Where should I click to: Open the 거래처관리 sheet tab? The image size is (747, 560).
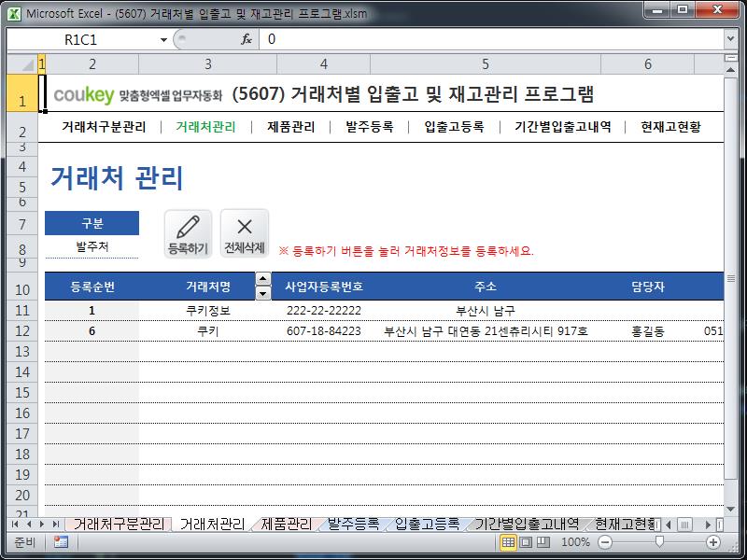[213, 525]
